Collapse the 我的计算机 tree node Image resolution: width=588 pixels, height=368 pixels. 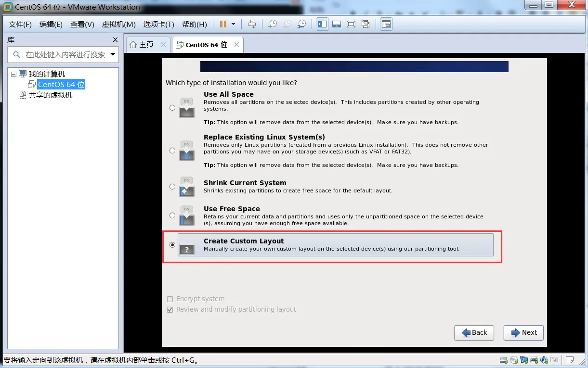pos(13,74)
